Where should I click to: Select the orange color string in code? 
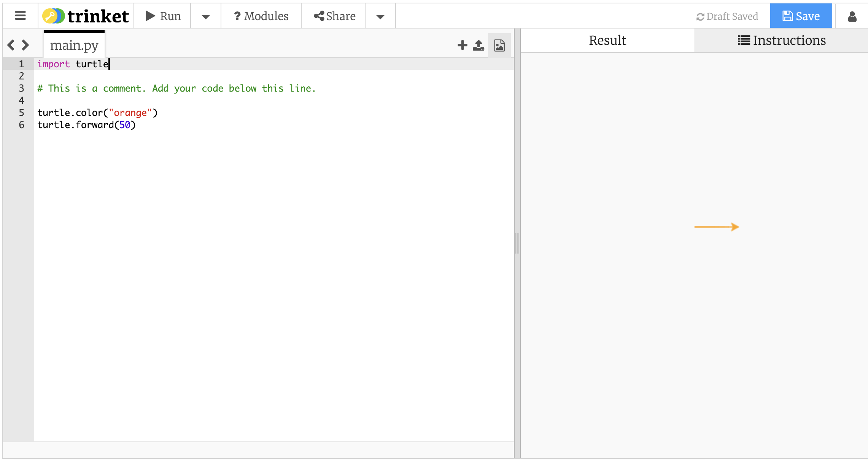coord(130,112)
